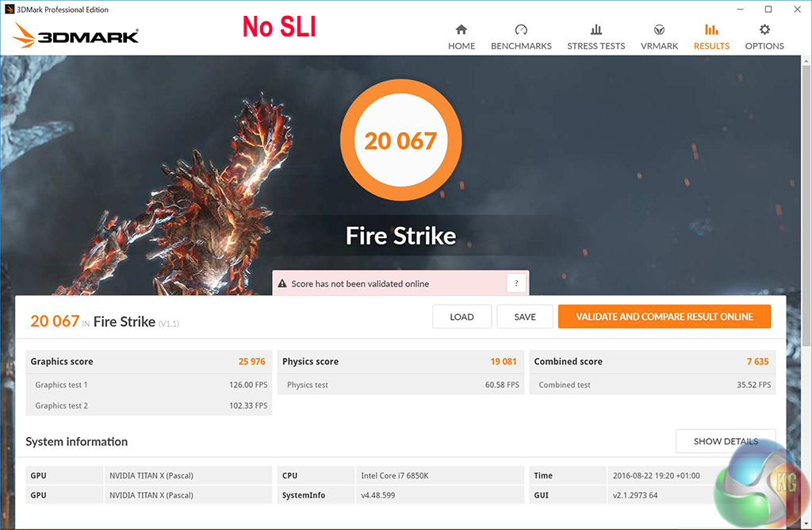
Task: Click the Graphics test 1 row
Action: pos(148,385)
